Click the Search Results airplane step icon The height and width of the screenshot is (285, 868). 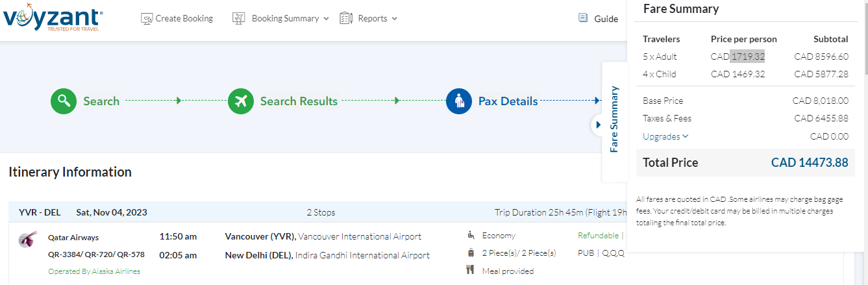(x=241, y=101)
